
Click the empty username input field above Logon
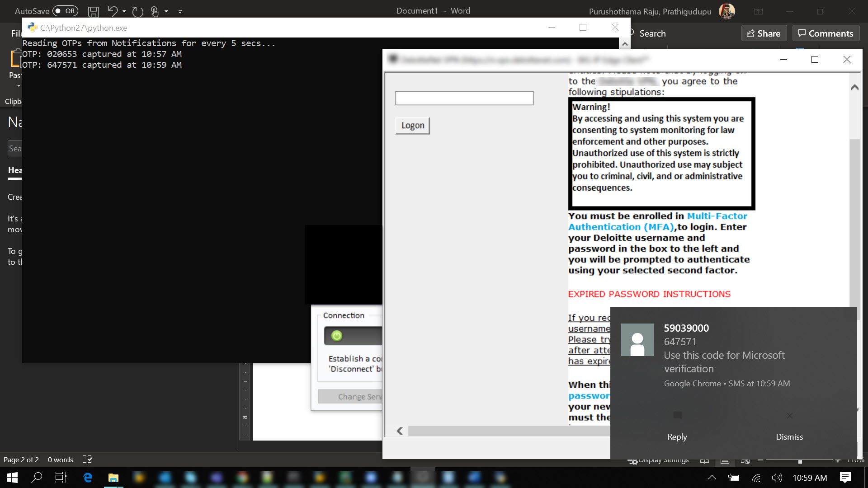pos(464,98)
